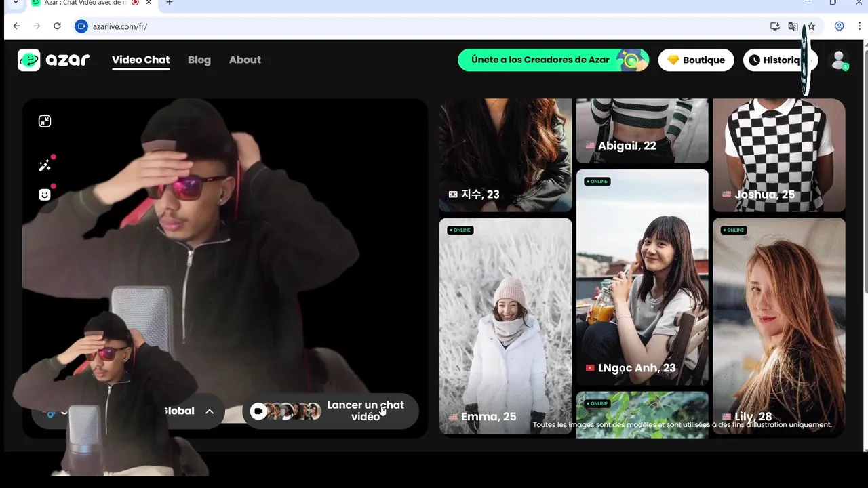Viewport: 868px width, 488px height.
Task: Open 지수, 23 profile card
Action: tap(505, 155)
